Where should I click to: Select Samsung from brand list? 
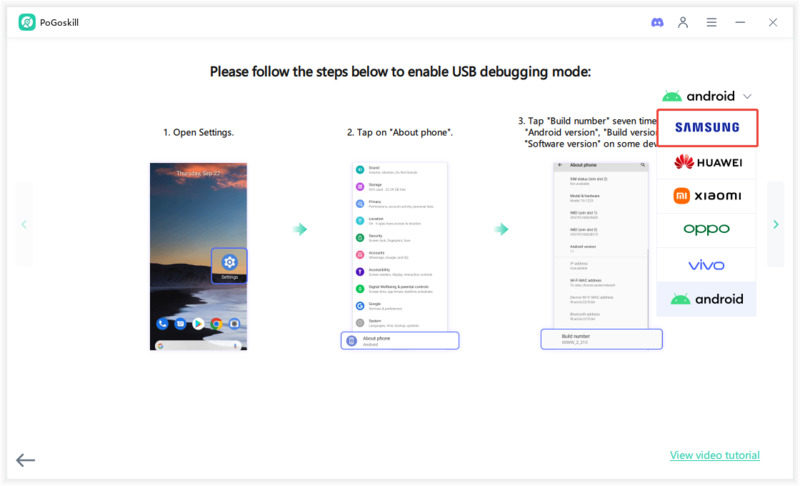coord(706,128)
